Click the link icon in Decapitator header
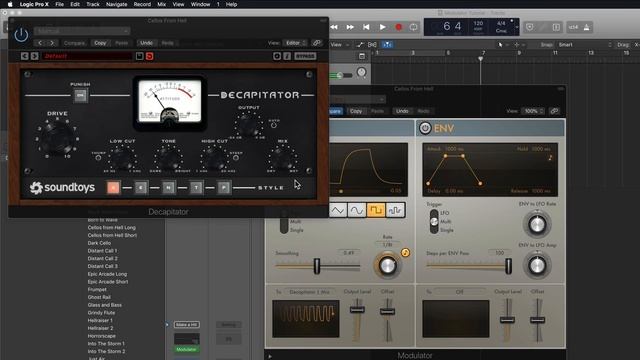Image resolution: width=640 pixels, height=360 pixels. (x=317, y=43)
